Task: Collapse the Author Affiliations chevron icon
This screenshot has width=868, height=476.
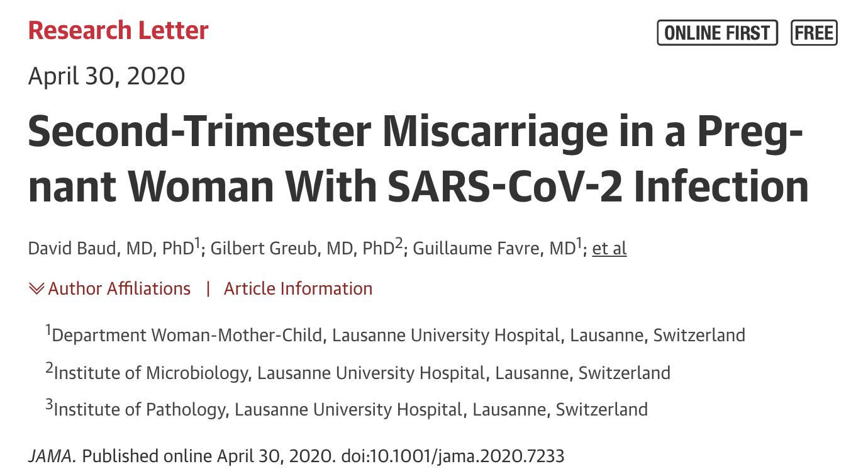Action: pyautogui.click(x=36, y=289)
